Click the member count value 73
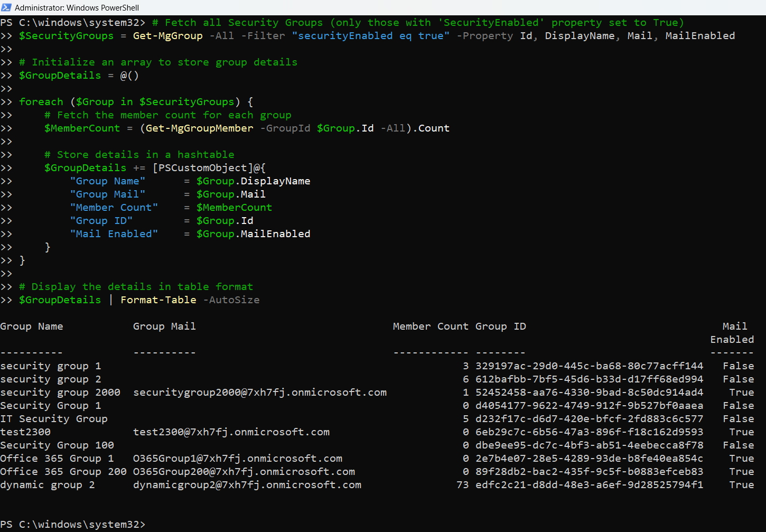 click(462, 485)
